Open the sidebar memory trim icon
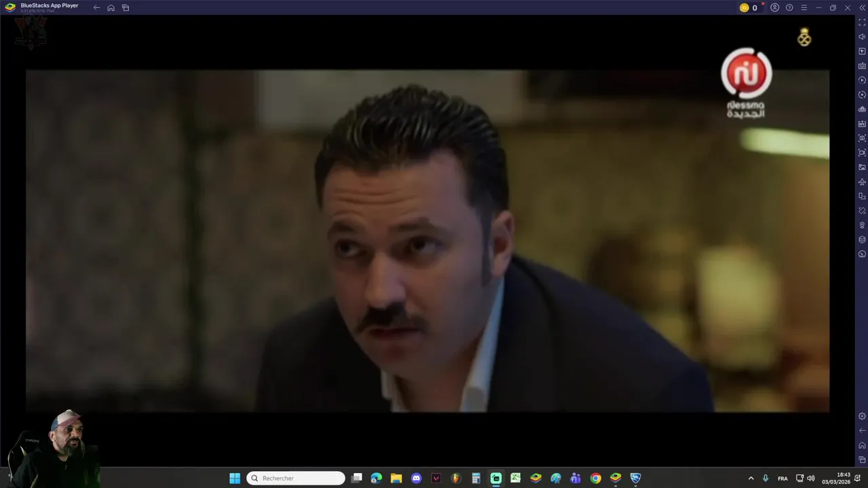The width and height of the screenshot is (868, 488). pyautogui.click(x=862, y=109)
